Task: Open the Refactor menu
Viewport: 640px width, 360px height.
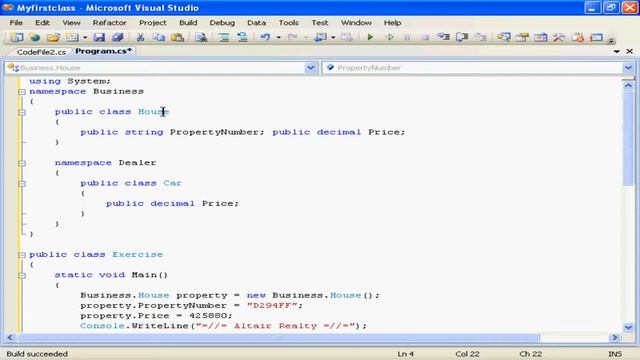Action: 109,23
